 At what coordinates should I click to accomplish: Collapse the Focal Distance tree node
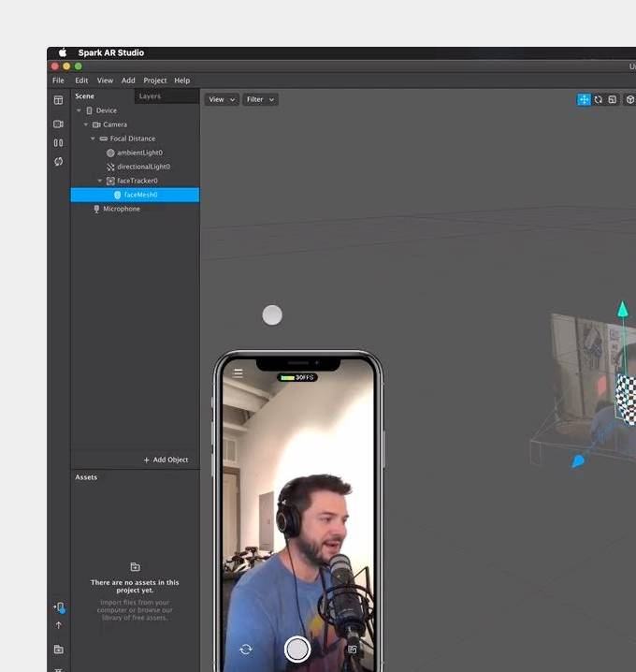[93, 139]
